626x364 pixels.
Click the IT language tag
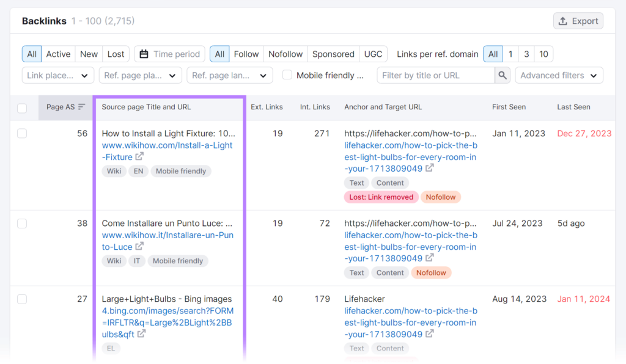tap(136, 261)
